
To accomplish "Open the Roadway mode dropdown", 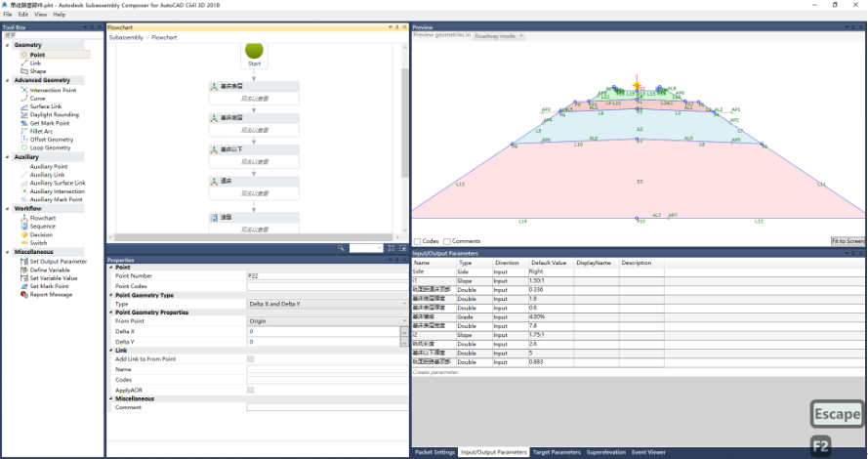I will [x=498, y=36].
